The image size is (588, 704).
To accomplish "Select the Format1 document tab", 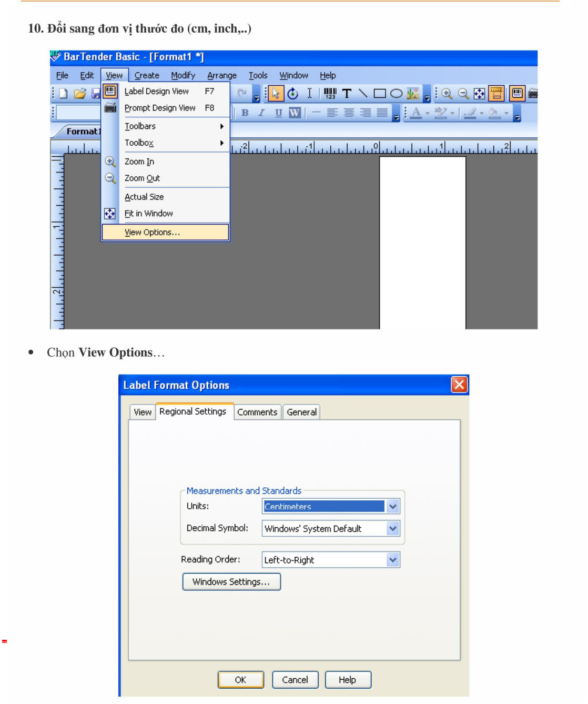I will [82, 131].
